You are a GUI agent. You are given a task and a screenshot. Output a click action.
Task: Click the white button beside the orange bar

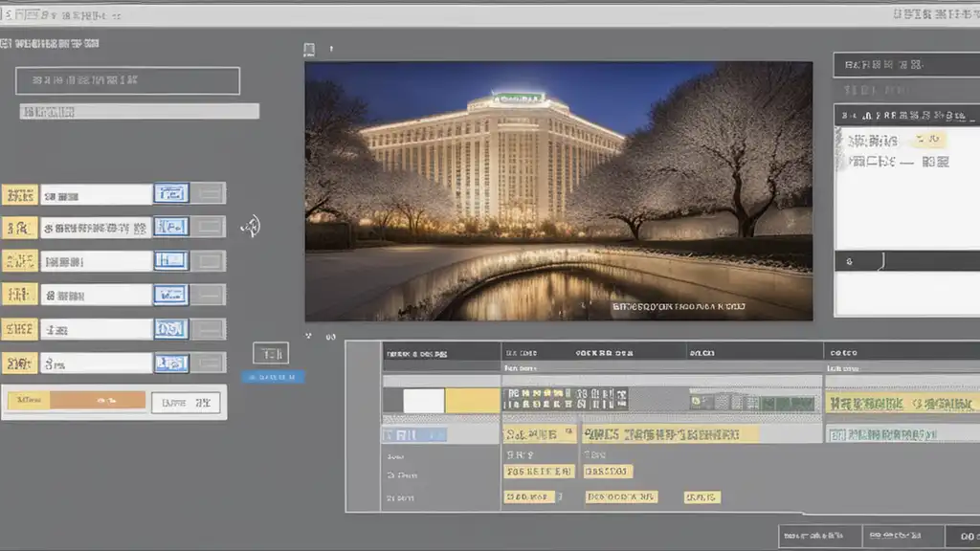[186, 403]
